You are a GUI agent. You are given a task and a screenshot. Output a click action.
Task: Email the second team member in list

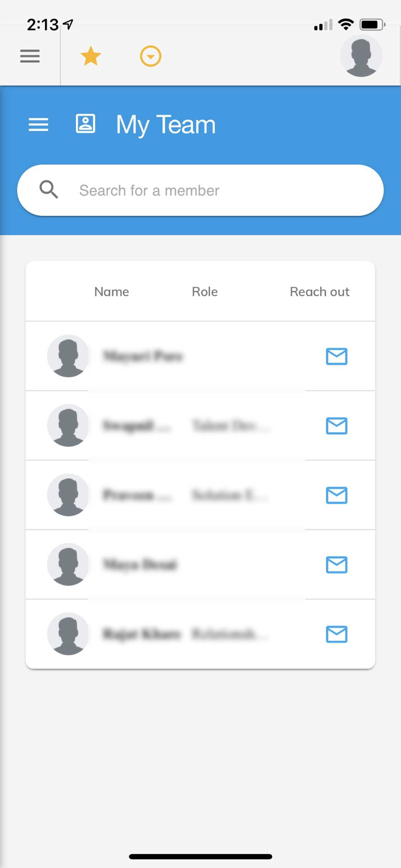[x=337, y=426]
